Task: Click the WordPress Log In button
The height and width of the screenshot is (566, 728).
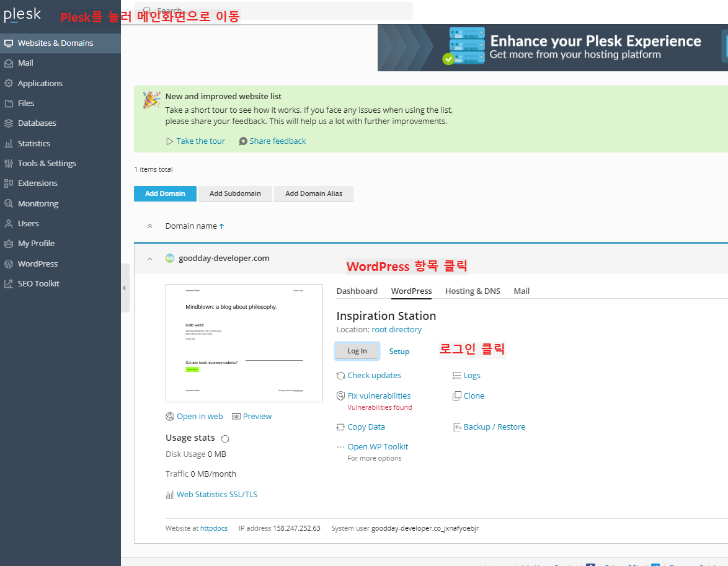Action: [x=357, y=352]
